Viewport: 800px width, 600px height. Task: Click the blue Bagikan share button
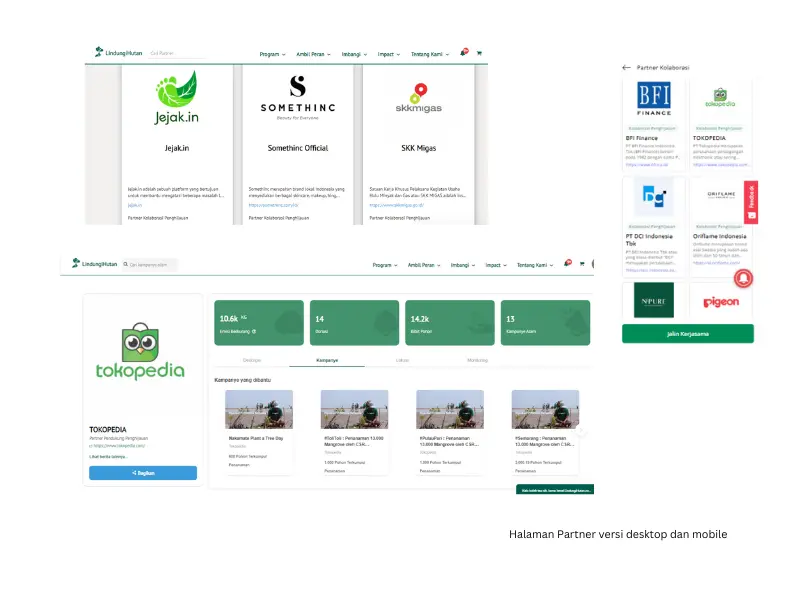(x=143, y=473)
